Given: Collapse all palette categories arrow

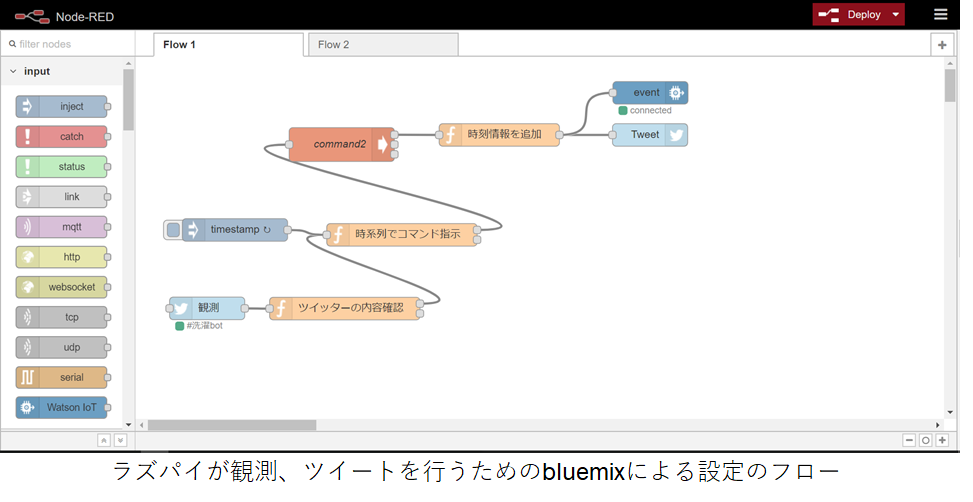Looking at the screenshot, I should [104, 440].
